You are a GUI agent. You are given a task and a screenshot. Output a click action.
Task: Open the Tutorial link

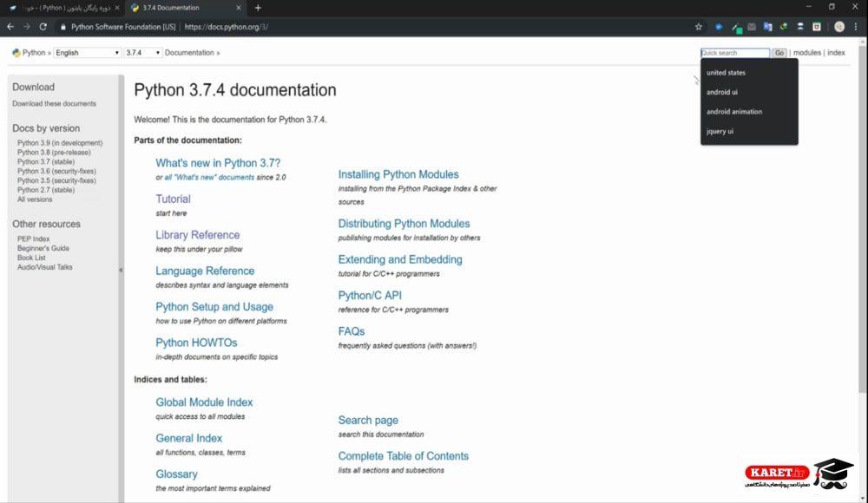click(x=173, y=199)
